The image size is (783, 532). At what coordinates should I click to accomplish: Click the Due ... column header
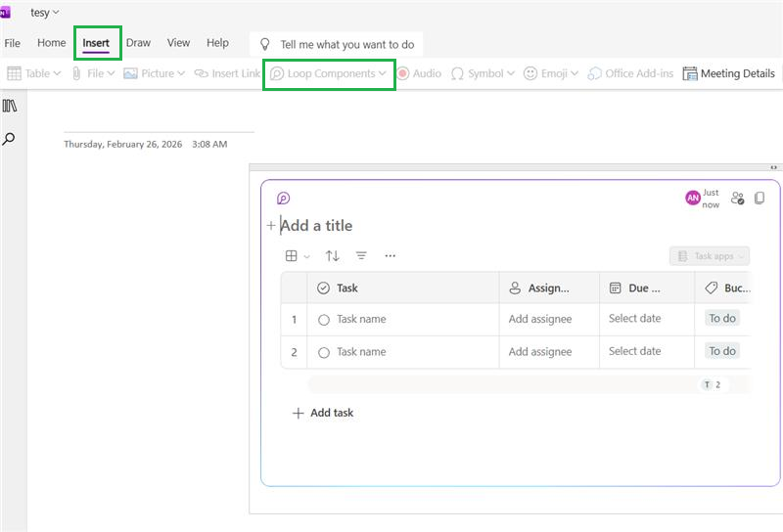[x=647, y=288]
